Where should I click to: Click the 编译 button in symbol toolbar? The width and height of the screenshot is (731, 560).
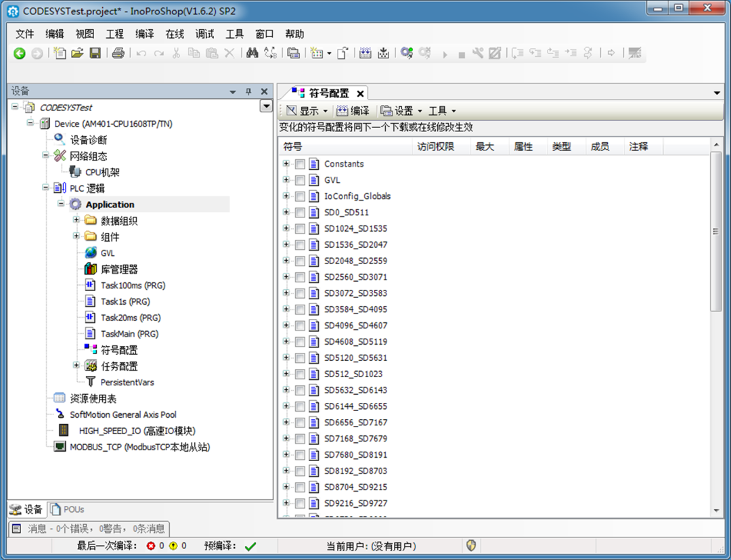click(x=353, y=111)
